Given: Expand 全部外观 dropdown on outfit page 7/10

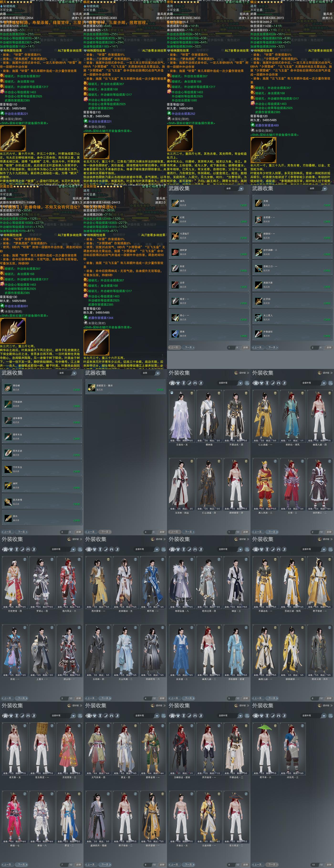Looking at the screenshot, I should [63, 716].
